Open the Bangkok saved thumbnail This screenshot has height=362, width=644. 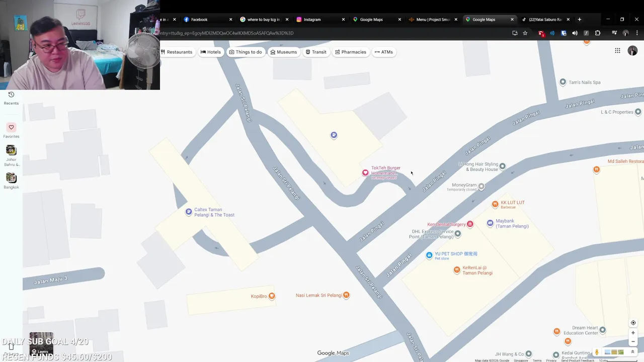click(11, 178)
